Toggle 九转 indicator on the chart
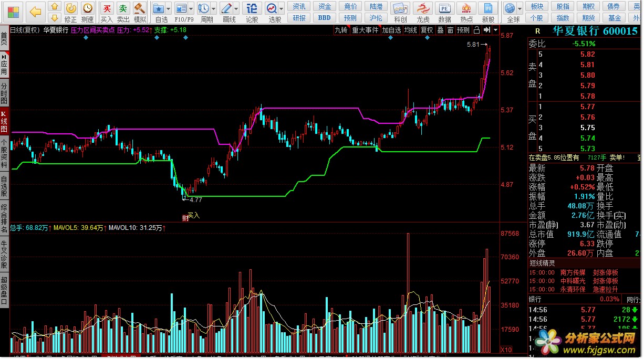Image resolution: width=644 pixels, height=359 pixels. click(341, 30)
